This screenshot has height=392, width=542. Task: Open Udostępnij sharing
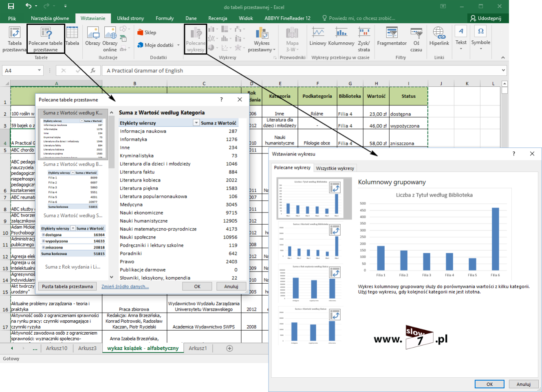(x=486, y=18)
